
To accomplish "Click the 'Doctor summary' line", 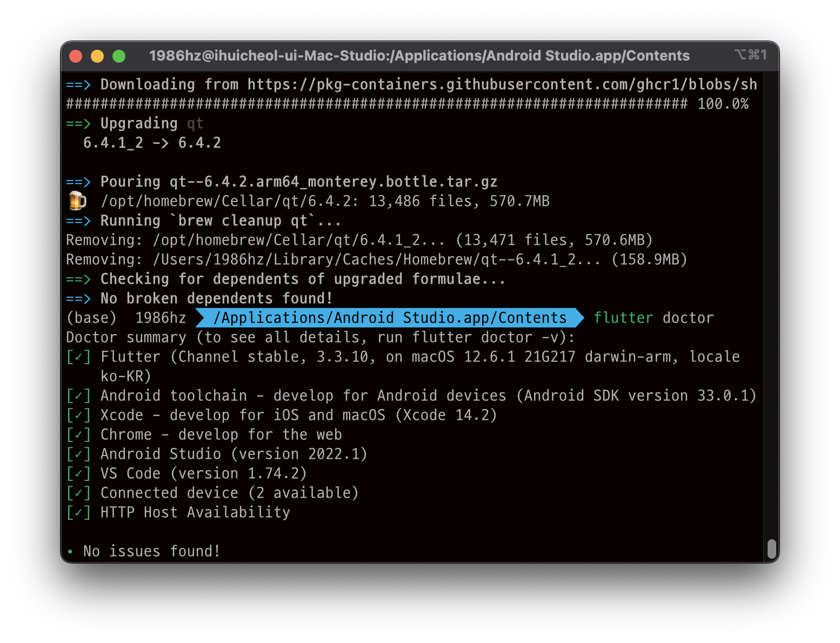I will coord(321,338).
